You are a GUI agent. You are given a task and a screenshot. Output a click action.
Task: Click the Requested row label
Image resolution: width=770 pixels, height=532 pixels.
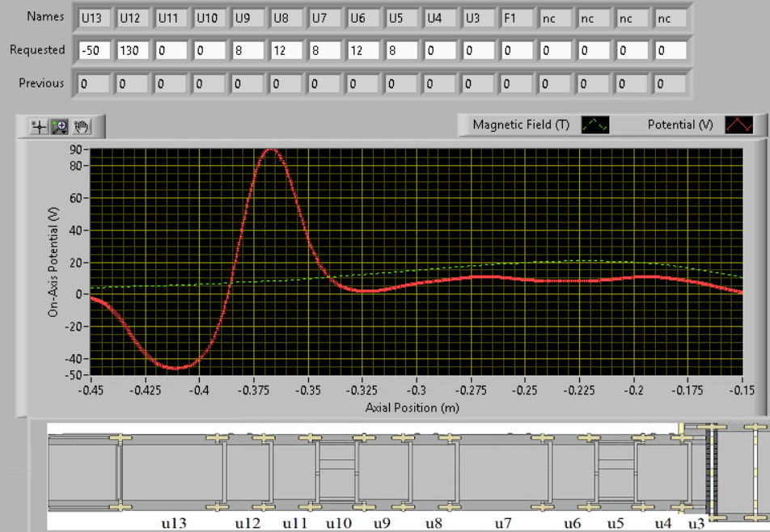[37, 50]
